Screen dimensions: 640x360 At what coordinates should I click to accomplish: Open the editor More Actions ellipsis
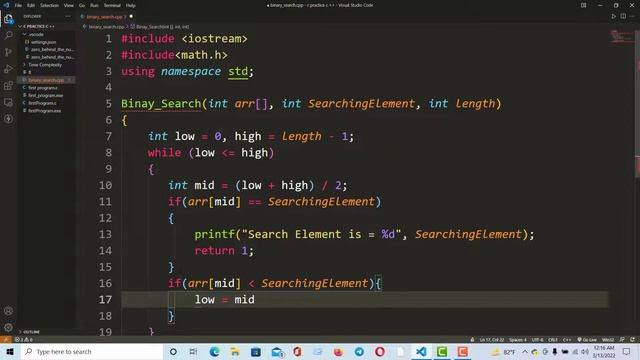pyautogui.click(x=632, y=16)
